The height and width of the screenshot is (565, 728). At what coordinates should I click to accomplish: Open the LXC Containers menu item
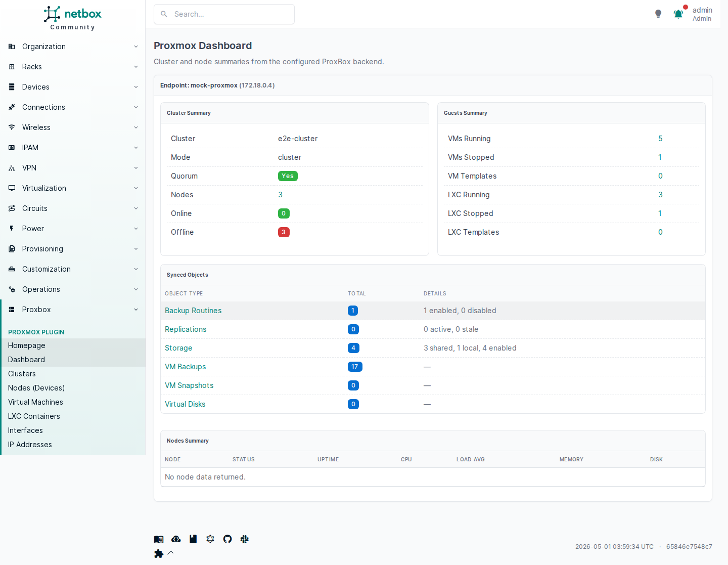(73, 416)
